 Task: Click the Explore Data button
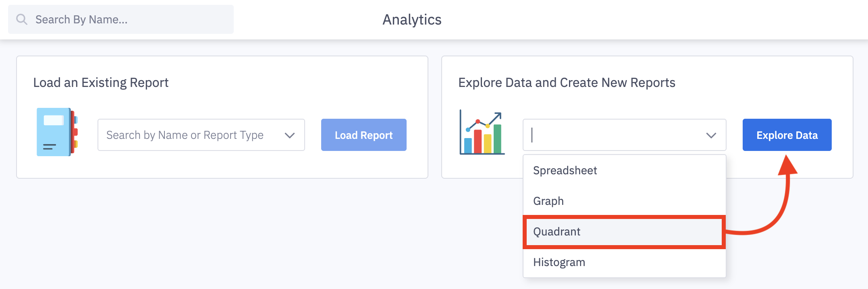787,135
